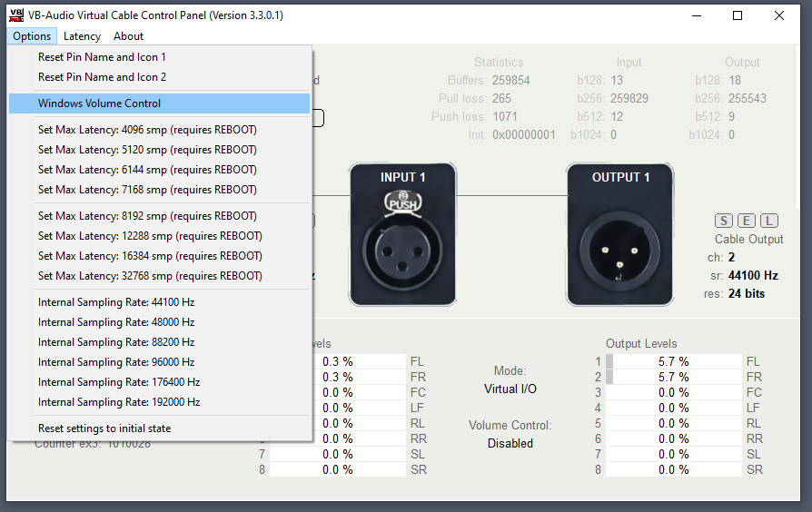Viewport: 812px width, 512px height.
Task: Set Max Latency to 5120 smp
Action: 160,150
